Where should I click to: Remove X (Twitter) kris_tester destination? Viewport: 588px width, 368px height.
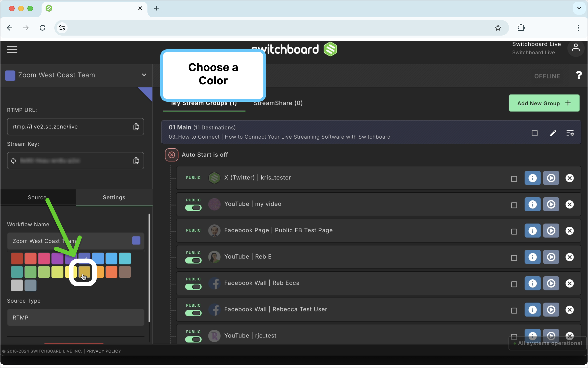(569, 178)
